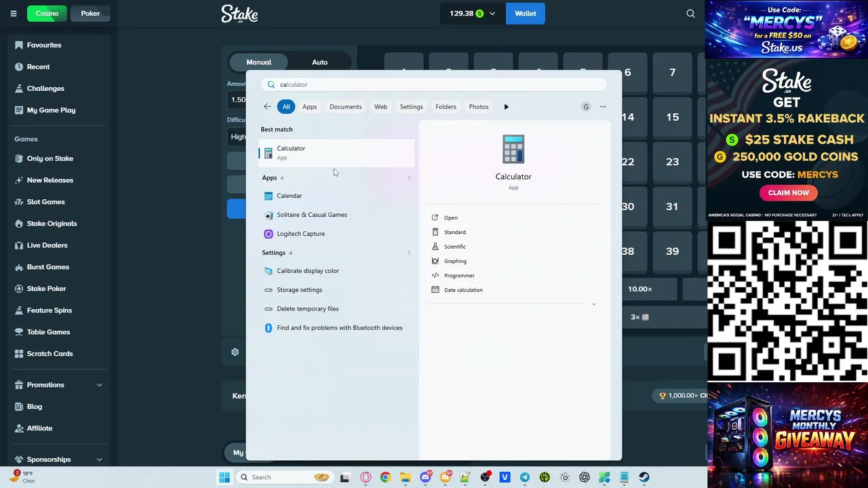Open Calculator best match result
This screenshot has width=868, height=488.
point(336,152)
